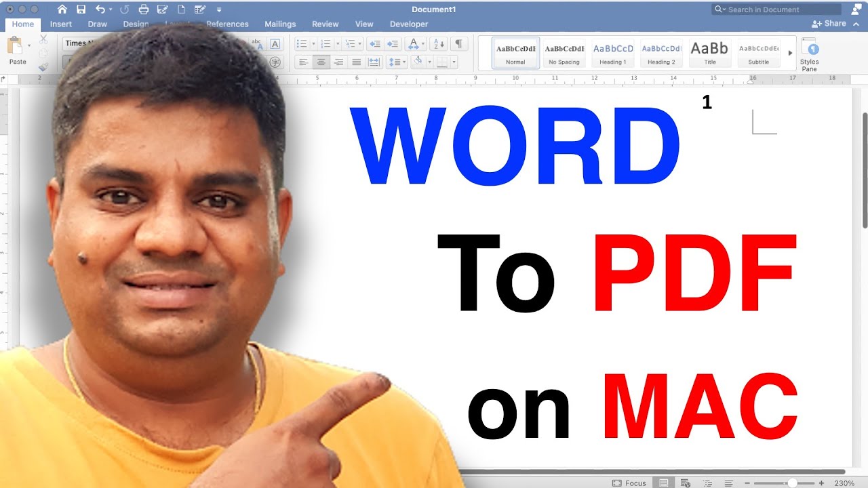Switch to Draft view
Viewport: 868px width, 488px height.
[x=728, y=483]
